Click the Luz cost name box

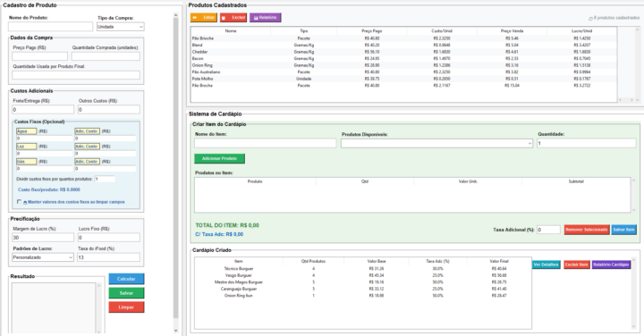[x=26, y=147]
